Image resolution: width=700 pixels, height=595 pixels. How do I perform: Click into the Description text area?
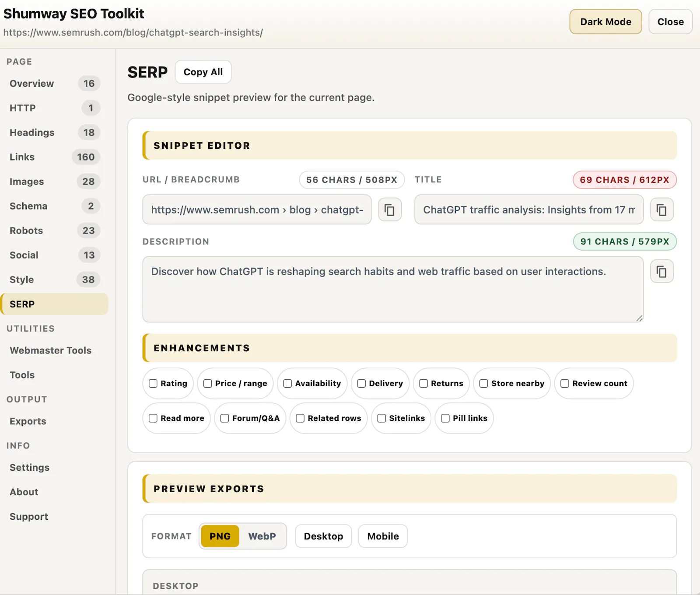coord(393,289)
